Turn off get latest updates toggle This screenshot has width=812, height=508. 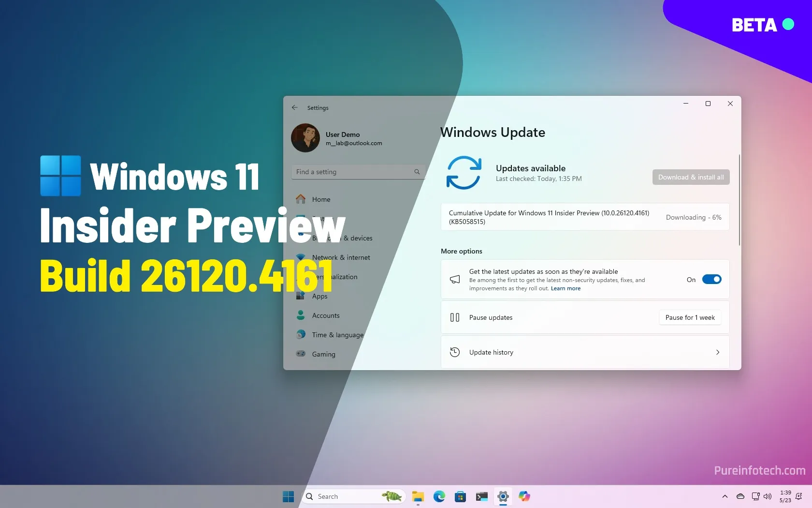click(711, 279)
